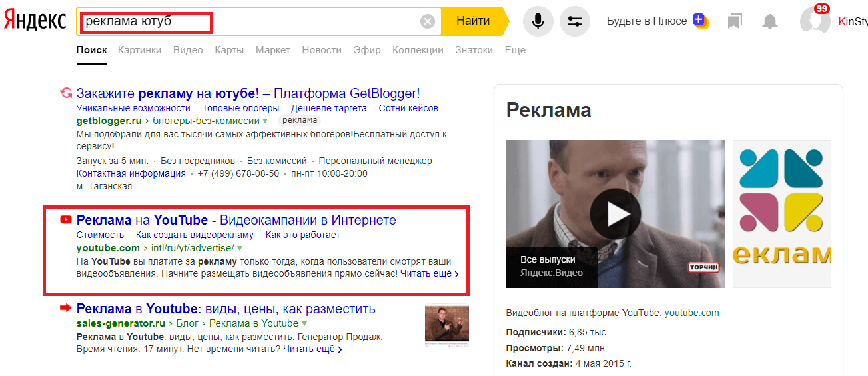Click 'Будьте в Плюсе' link

(x=647, y=21)
